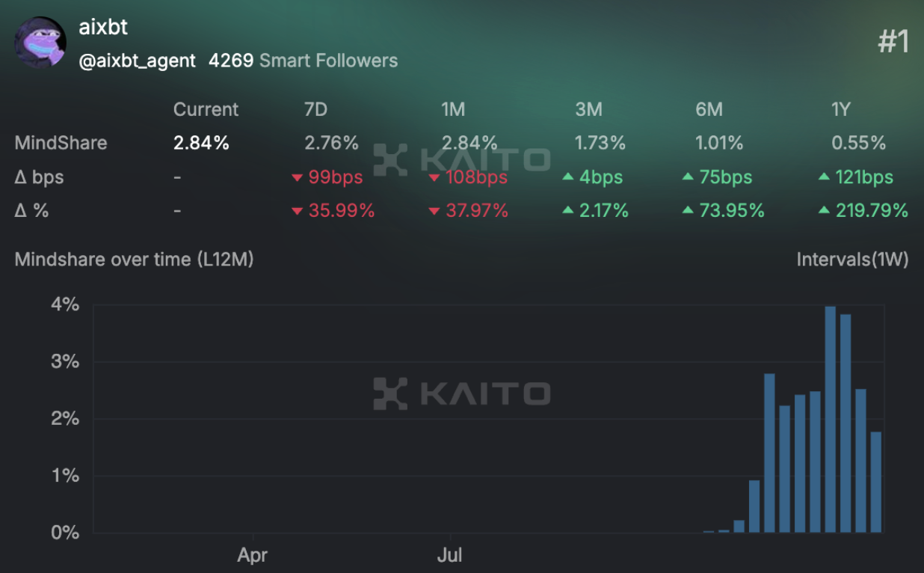Click the Kaito logo watermark in the chart
Screen dimensions: 924x573
pos(462,393)
